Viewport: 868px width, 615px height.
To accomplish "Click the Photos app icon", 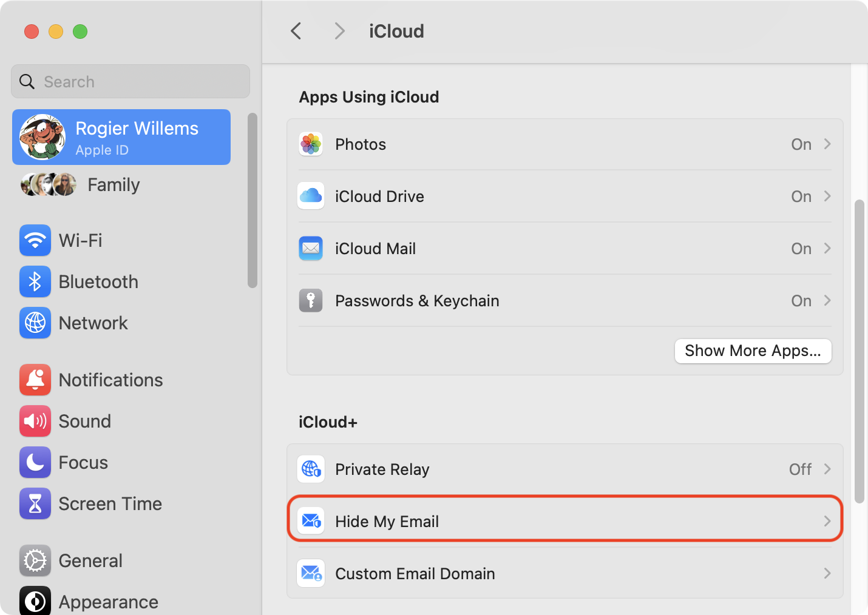I will 311,144.
